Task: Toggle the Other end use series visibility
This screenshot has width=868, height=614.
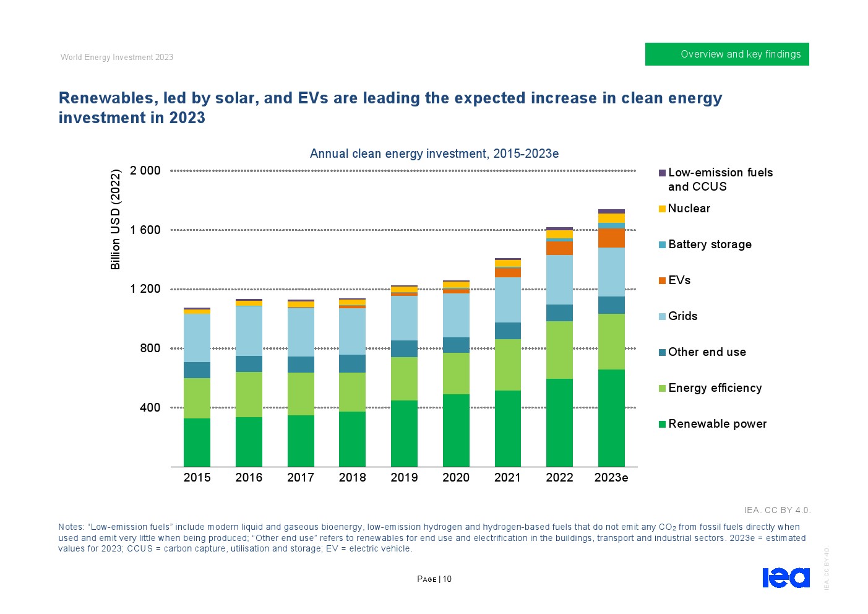Action: (x=662, y=352)
